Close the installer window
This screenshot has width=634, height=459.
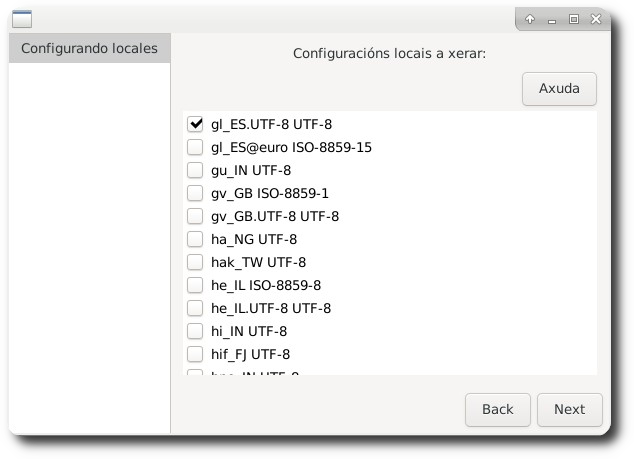tap(596, 18)
